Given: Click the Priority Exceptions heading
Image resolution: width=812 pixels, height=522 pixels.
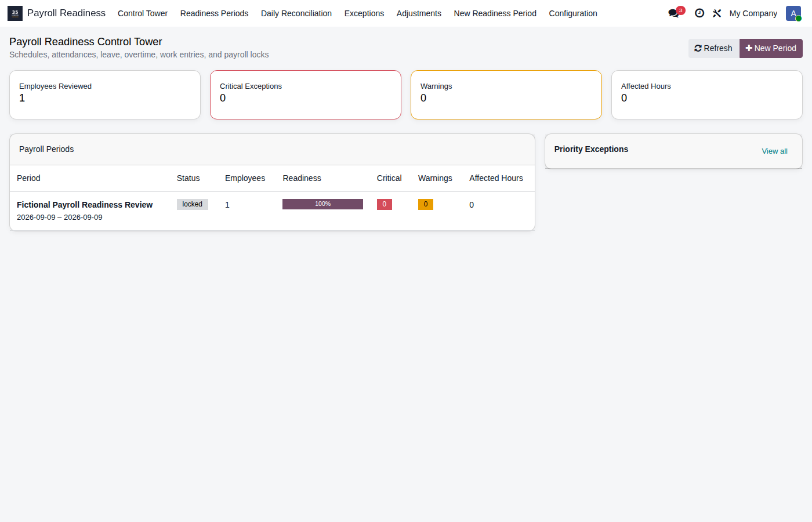Looking at the screenshot, I should point(591,149).
